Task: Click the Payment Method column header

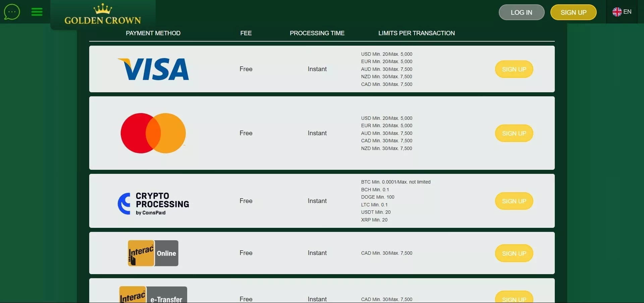Action: pos(153,33)
